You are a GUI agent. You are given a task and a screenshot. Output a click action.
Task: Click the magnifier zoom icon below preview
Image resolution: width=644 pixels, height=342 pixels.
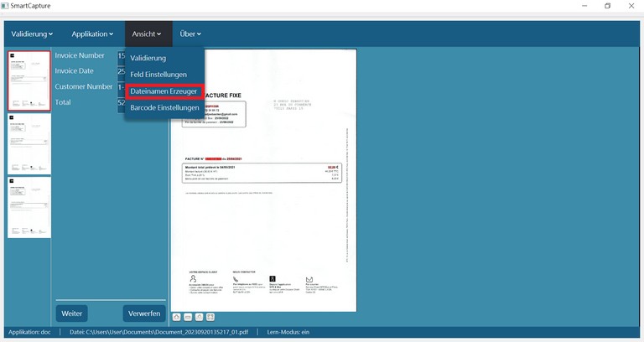199,317
